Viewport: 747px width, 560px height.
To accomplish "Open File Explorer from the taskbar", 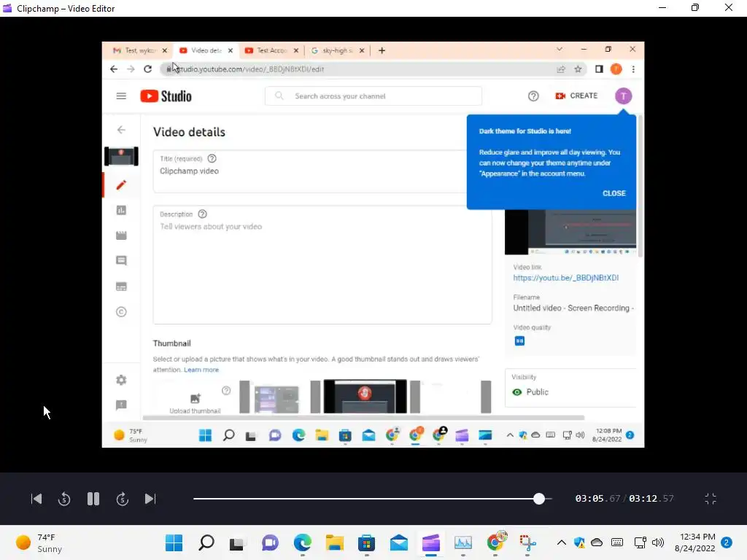I will coord(334,542).
